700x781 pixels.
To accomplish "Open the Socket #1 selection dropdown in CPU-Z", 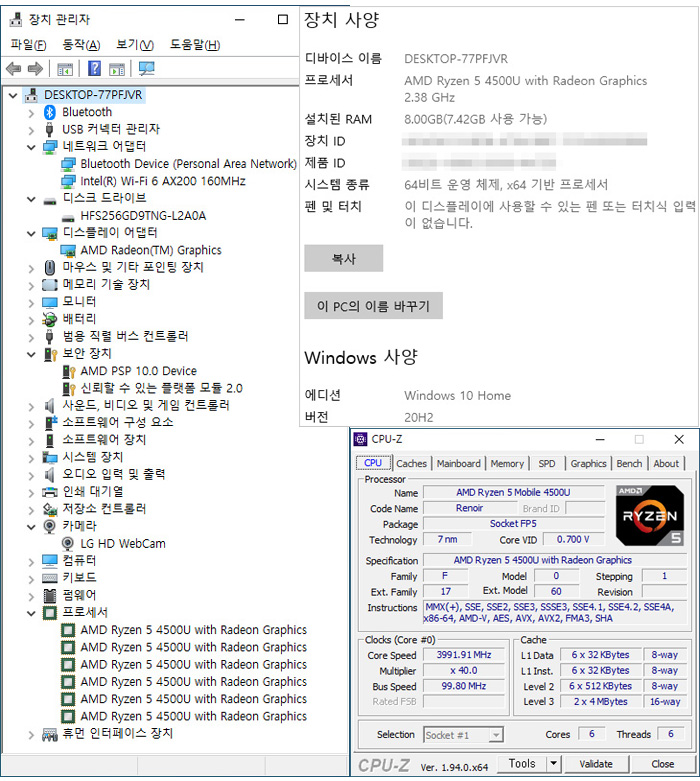I will pos(496,735).
